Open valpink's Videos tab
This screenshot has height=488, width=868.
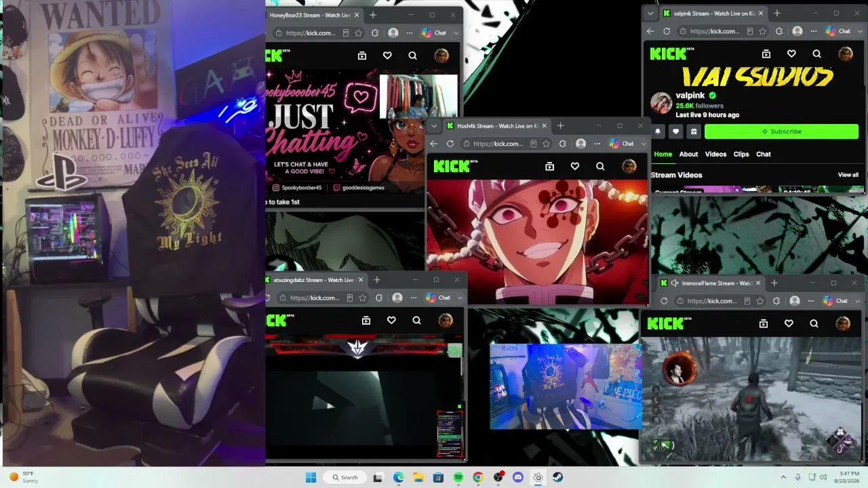coord(715,154)
